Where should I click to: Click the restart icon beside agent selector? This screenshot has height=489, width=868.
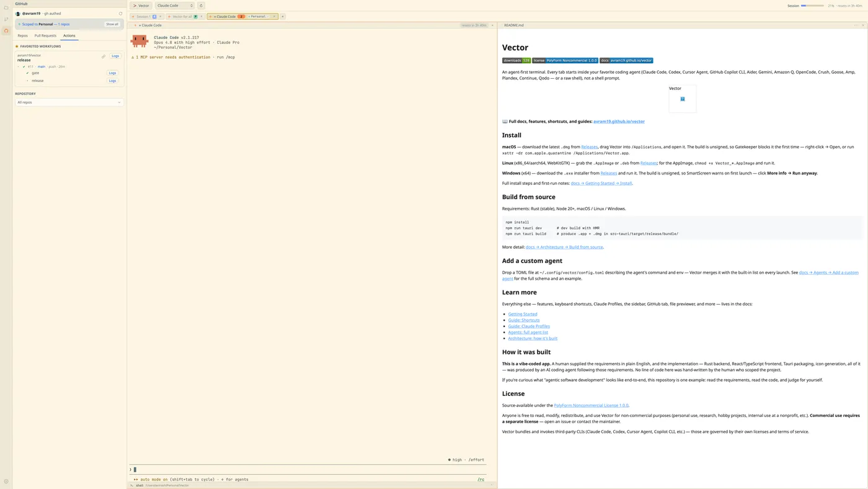click(201, 6)
